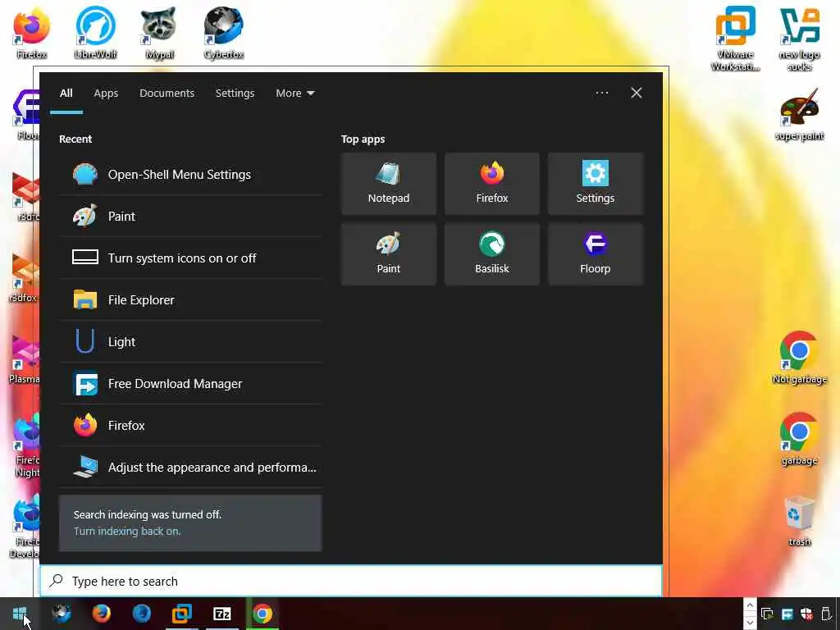Select the new logo sucks desktop icon
Screen dimensions: 840x630
click(x=799, y=39)
